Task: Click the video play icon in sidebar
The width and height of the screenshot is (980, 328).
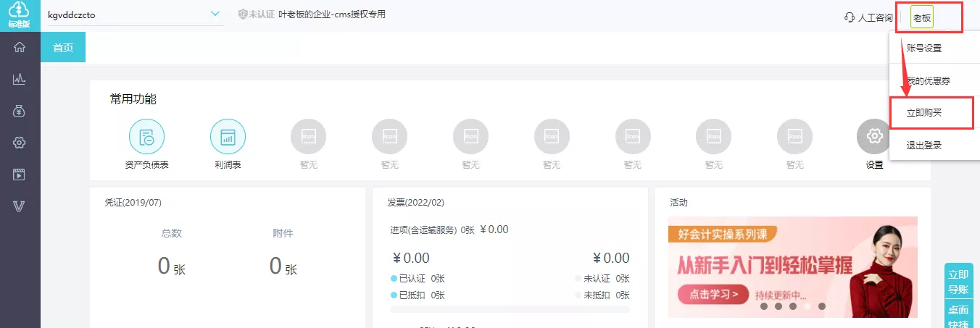Action: (20, 174)
